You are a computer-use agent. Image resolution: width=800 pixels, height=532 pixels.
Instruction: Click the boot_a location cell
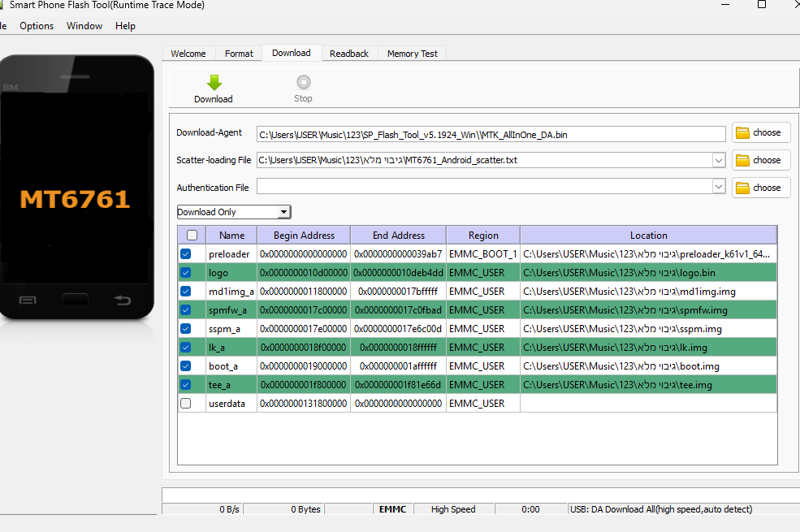pos(648,366)
